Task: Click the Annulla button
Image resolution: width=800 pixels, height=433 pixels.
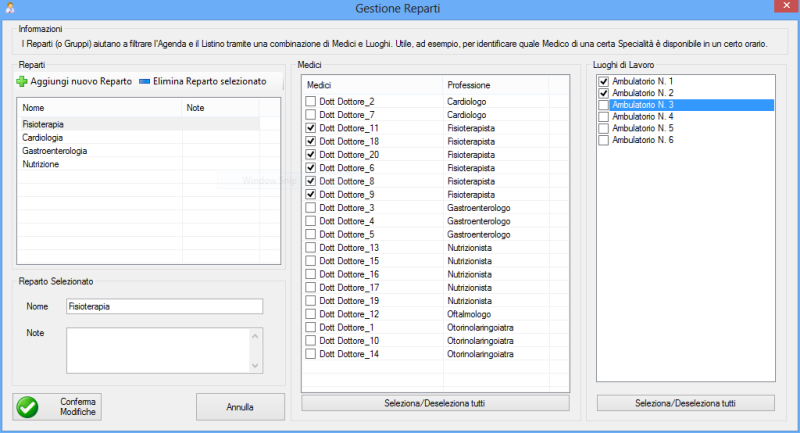Action: tap(240, 407)
